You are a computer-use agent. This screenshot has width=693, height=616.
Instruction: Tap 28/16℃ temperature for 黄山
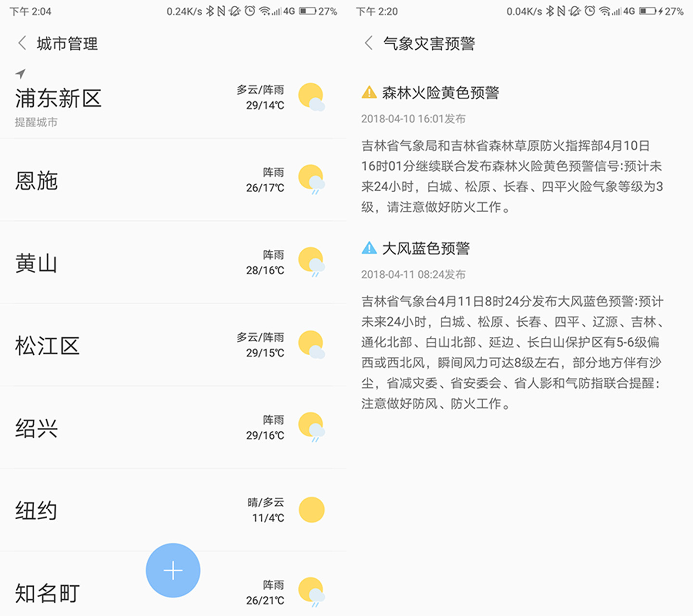pos(265,270)
